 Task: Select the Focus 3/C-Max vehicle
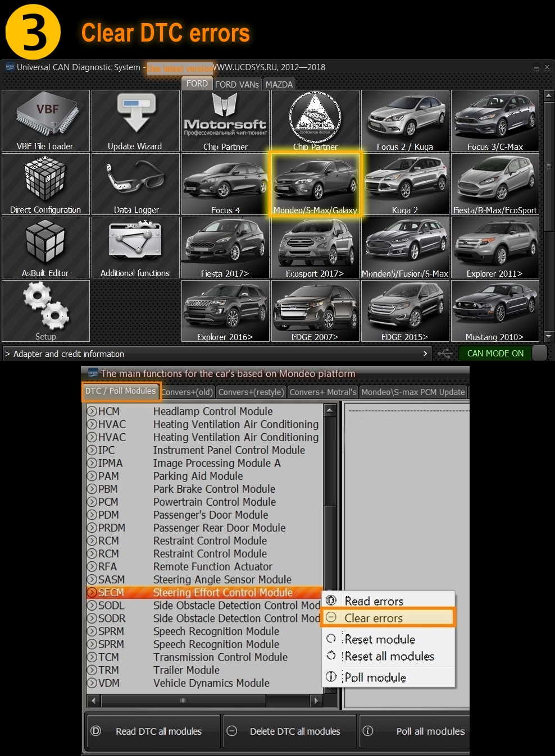pyautogui.click(x=495, y=121)
